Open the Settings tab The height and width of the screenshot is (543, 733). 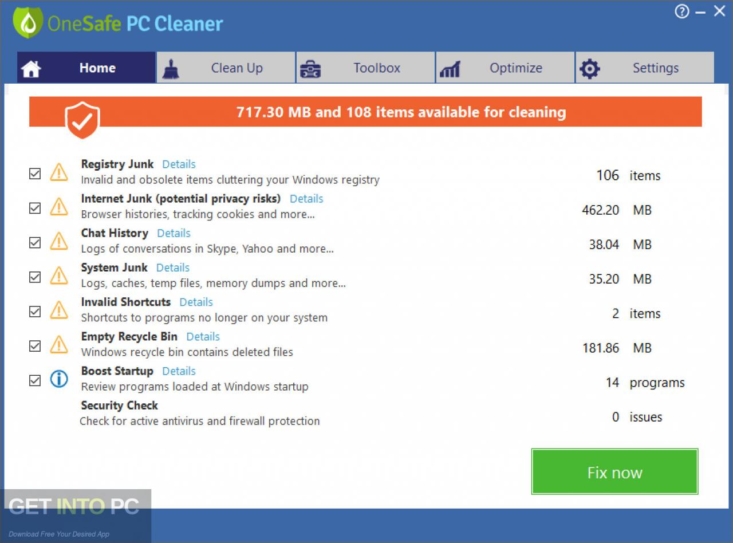(x=645, y=68)
